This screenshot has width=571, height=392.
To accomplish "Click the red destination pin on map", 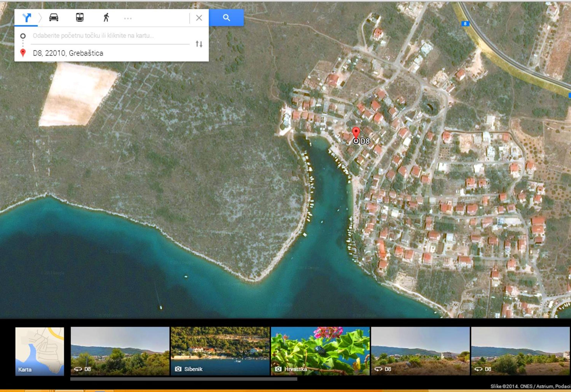I will (356, 133).
